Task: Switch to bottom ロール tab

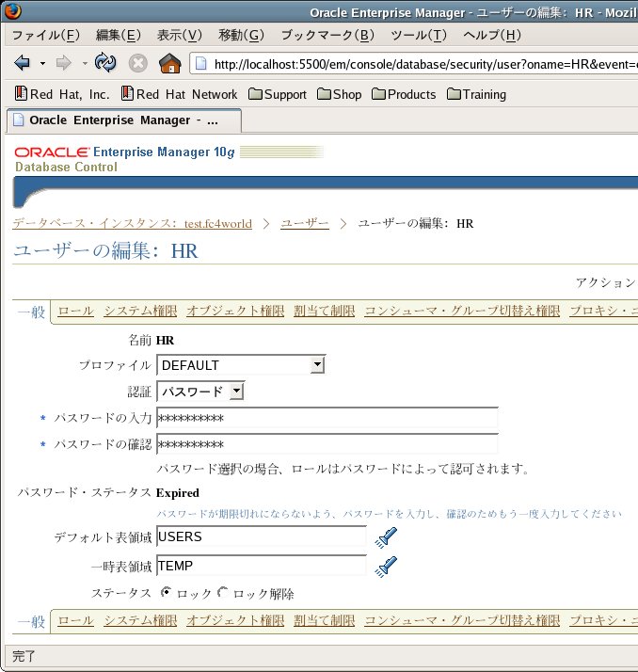Action: click(75, 620)
